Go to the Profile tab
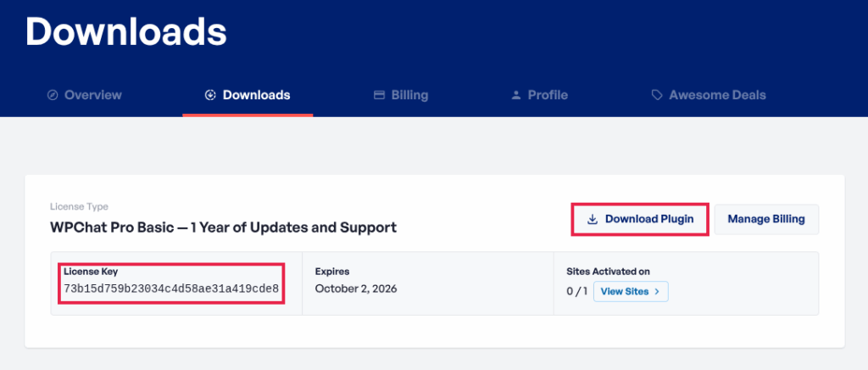This screenshot has height=370, width=868. [x=548, y=95]
